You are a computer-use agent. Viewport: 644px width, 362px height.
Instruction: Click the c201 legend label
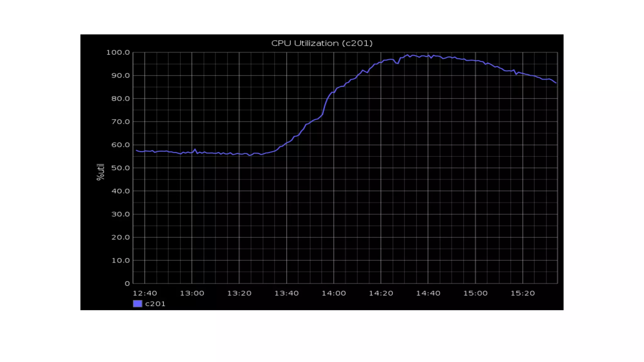pyautogui.click(x=155, y=304)
